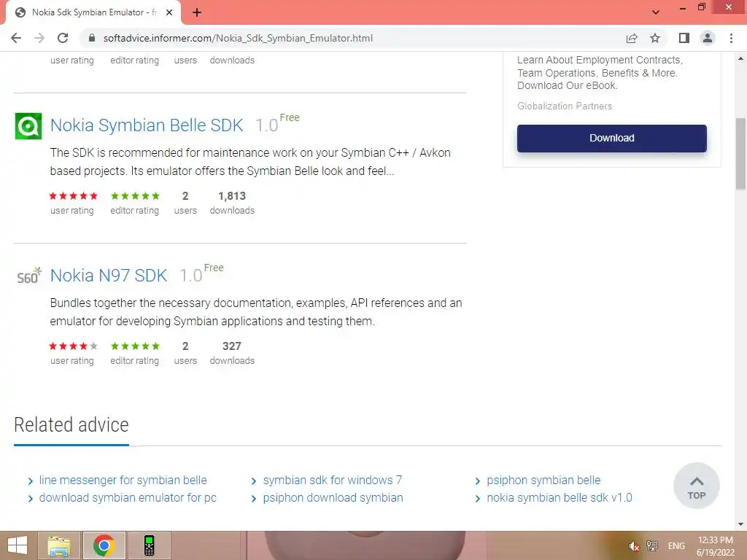Select the Nokia Sdk Symbian Emulator tab
The image size is (747, 560).
click(x=93, y=12)
